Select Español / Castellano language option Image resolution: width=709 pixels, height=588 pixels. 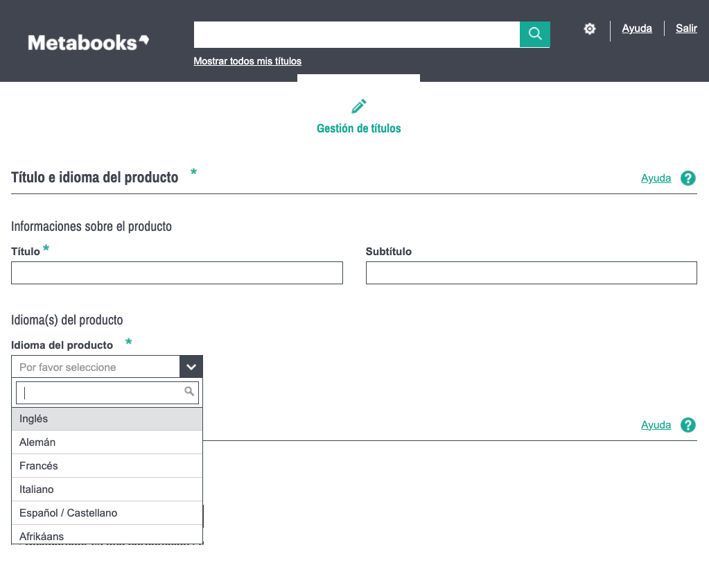pyautogui.click(x=107, y=513)
